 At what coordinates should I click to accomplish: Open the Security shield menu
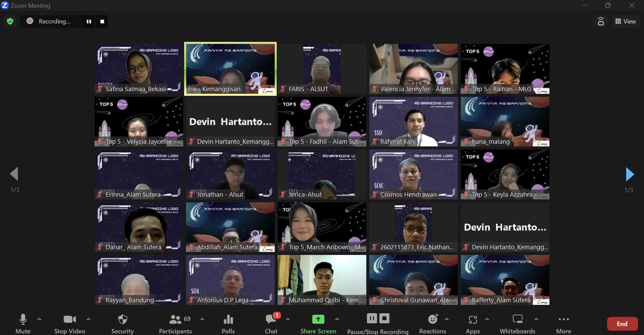123,323
